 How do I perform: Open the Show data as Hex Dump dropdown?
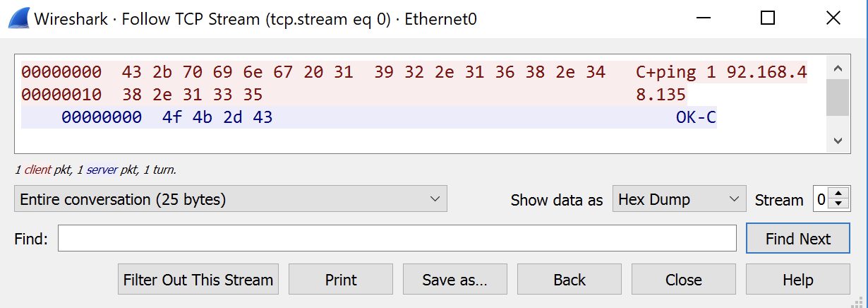tap(679, 199)
